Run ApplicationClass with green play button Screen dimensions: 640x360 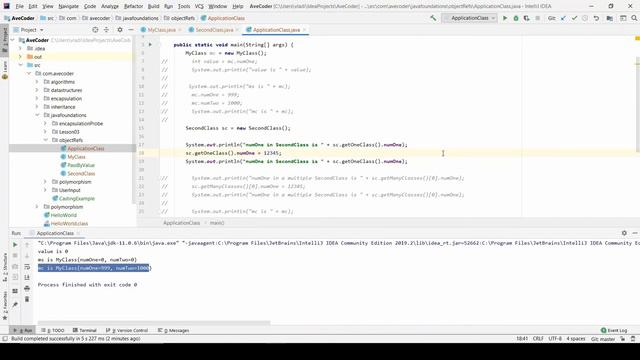(505, 18)
